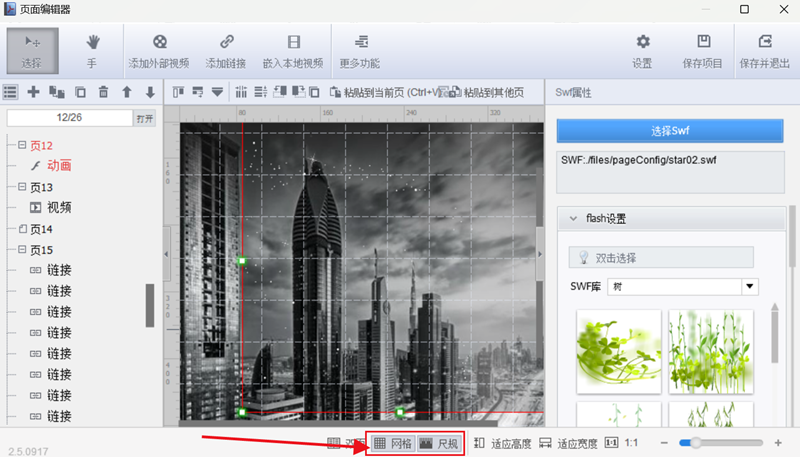Screen dimensions: 800x457
Task: Select the green sprouts SWF thumbnail
Action: pyautogui.click(x=711, y=351)
